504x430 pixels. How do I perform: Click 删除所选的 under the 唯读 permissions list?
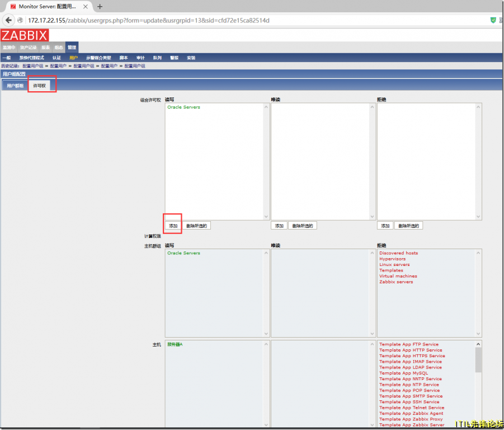[303, 226]
